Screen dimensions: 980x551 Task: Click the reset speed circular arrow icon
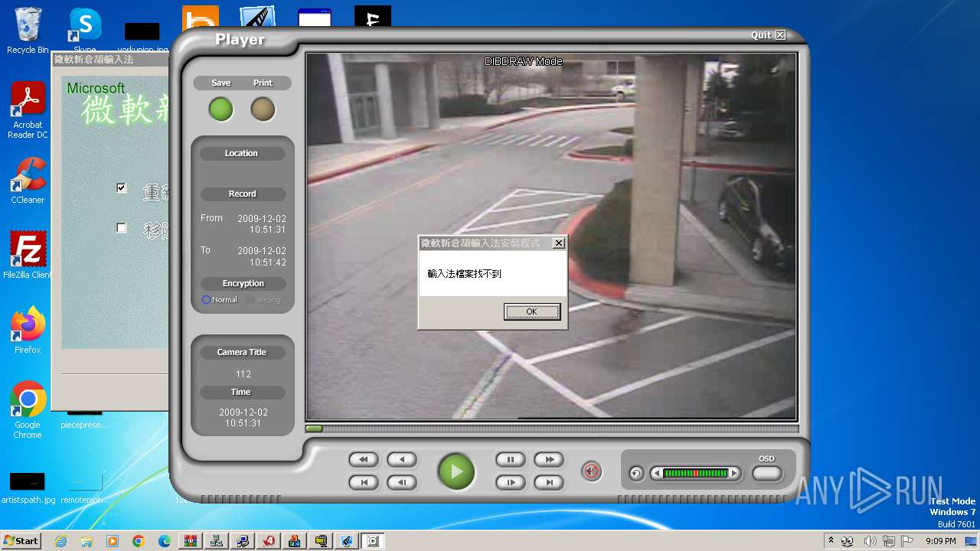coord(636,474)
